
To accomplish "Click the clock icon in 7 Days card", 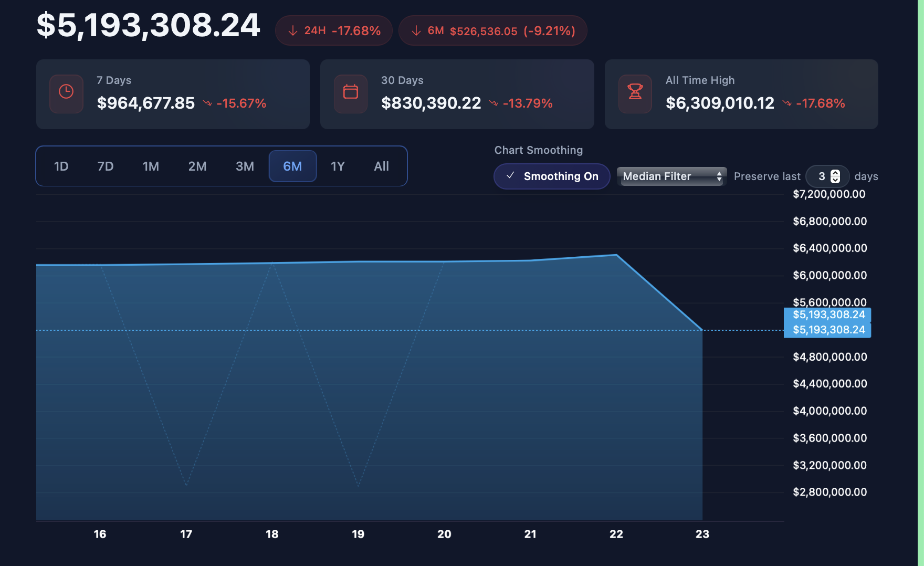I will pos(66,92).
